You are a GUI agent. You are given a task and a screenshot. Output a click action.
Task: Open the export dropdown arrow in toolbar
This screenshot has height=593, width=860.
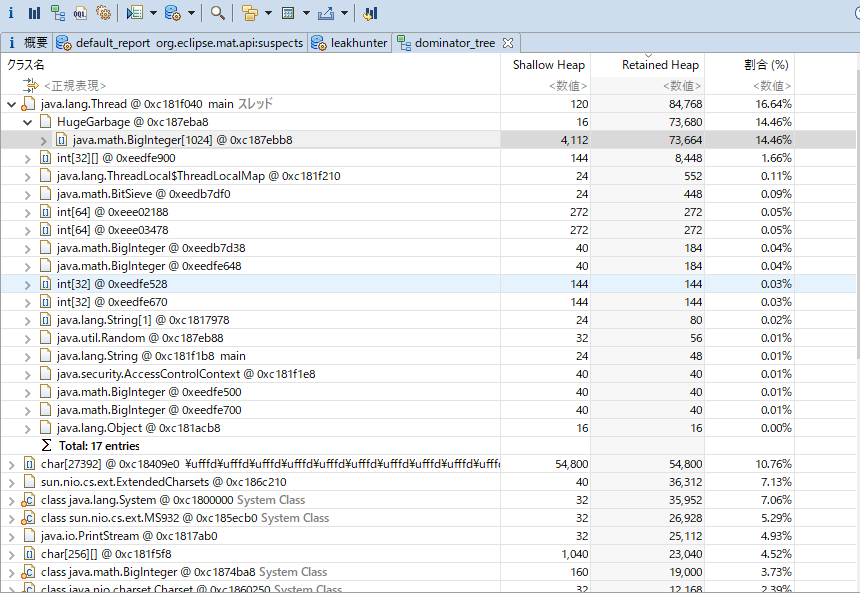coord(344,13)
